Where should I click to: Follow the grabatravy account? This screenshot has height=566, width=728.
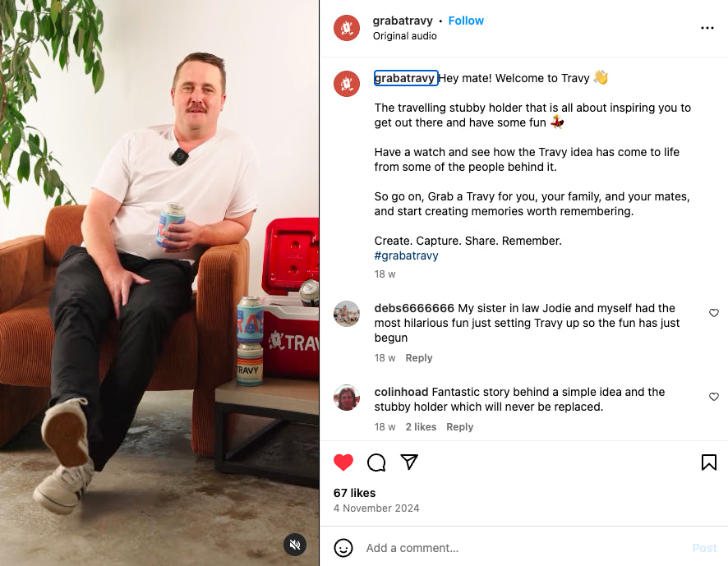[466, 21]
